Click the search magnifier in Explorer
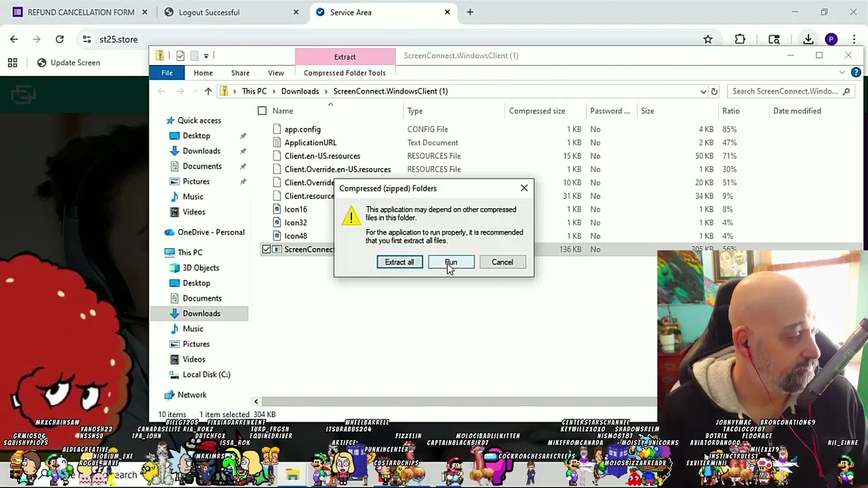This screenshot has width=868, height=488. tap(846, 91)
